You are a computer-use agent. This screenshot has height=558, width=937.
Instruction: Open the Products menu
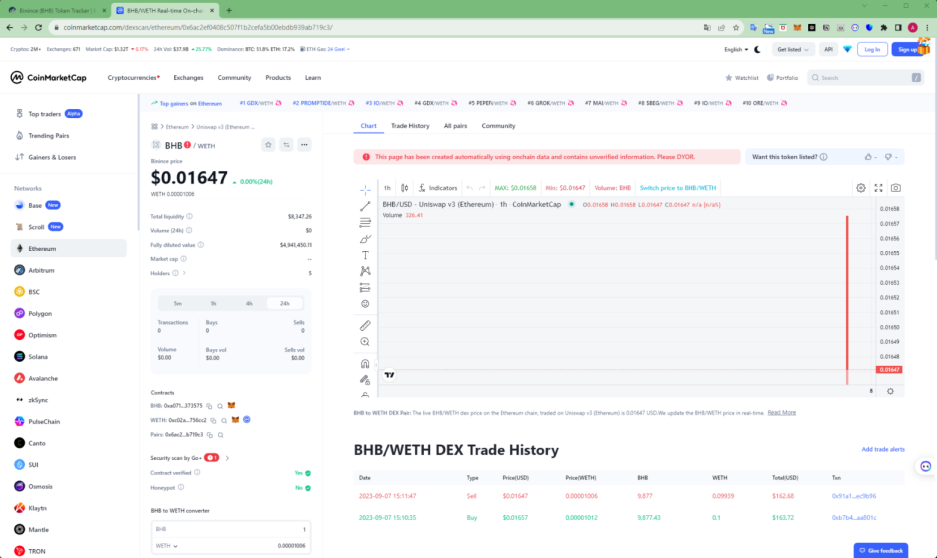click(278, 78)
